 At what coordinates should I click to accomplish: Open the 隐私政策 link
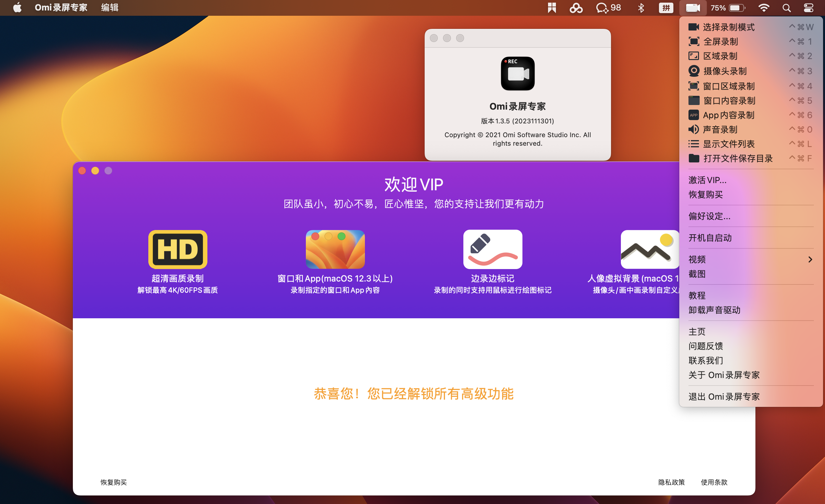point(671,482)
